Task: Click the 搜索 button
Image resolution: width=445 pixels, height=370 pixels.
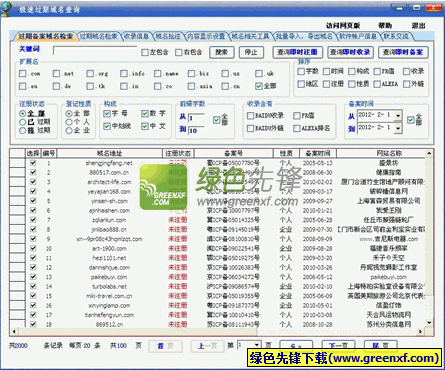Action: point(222,52)
